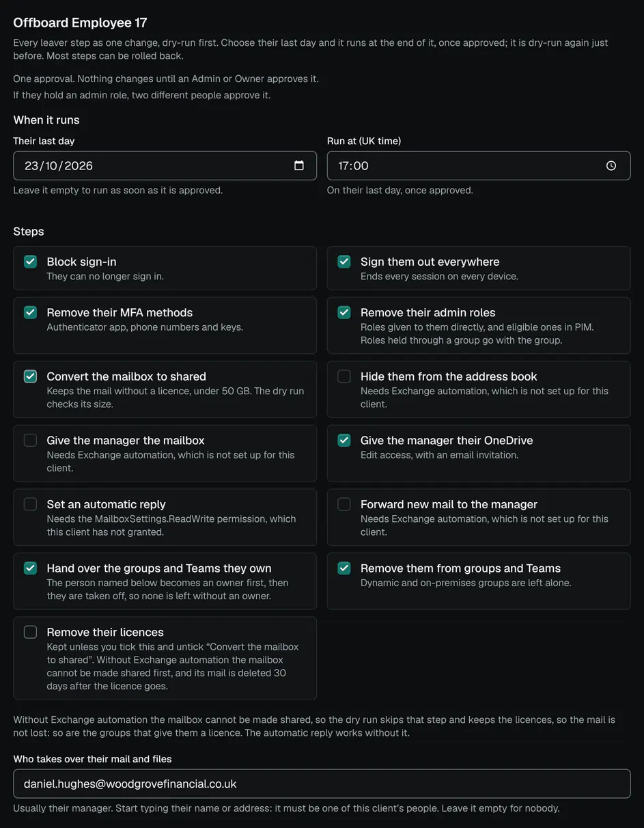Uncheck Remove them from groups and Teams
Image resolution: width=644 pixels, height=828 pixels.
344,568
